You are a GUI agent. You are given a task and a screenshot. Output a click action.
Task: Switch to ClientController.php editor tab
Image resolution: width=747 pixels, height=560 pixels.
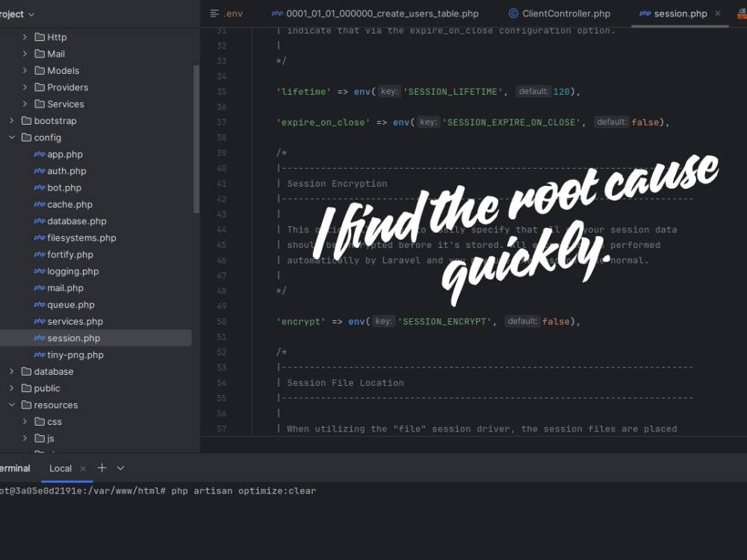(560, 13)
